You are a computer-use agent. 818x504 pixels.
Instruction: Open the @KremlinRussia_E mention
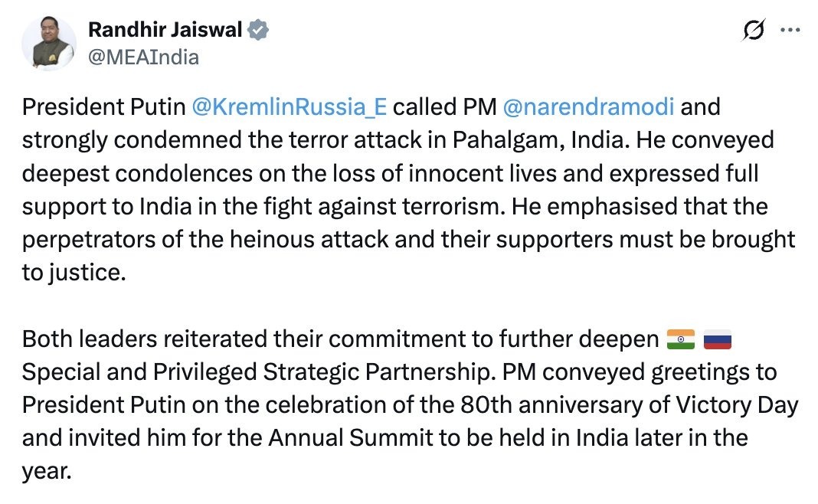pos(290,106)
